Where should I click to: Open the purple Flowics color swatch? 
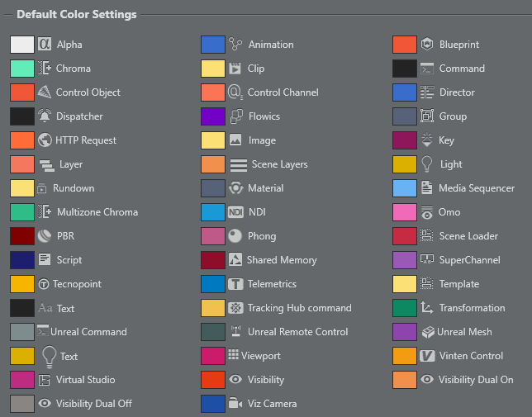coord(213,116)
